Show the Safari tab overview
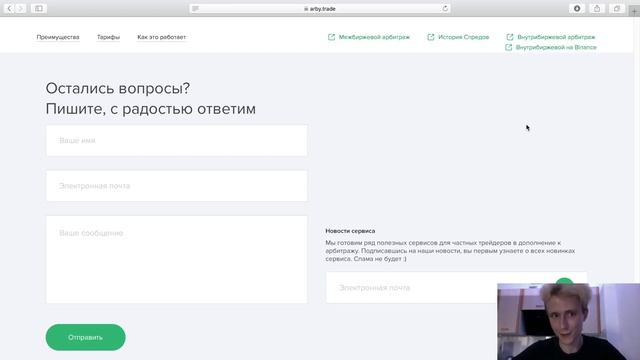 (617, 8)
